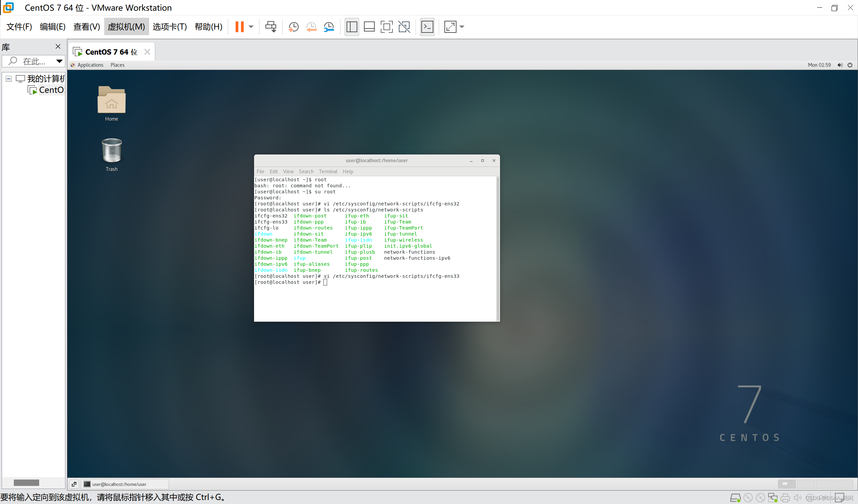
Task: Expand the library search filter dropdown
Action: point(59,61)
